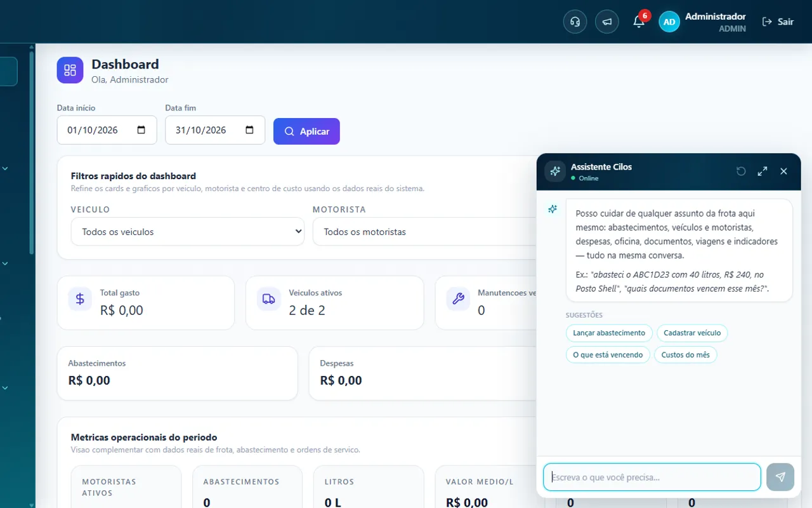The image size is (812, 508).
Task: Open calendar picker for Data fim
Action: (x=249, y=130)
